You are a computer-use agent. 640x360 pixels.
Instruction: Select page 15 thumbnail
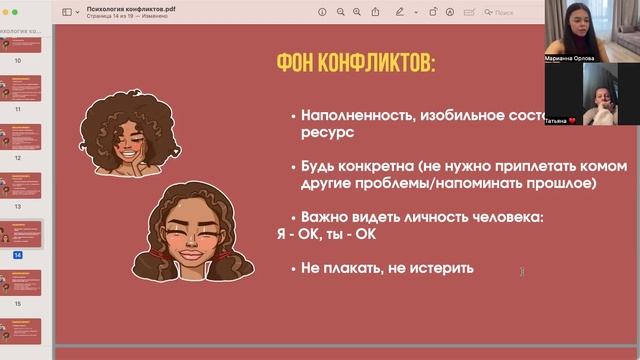[x=21, y=283]
